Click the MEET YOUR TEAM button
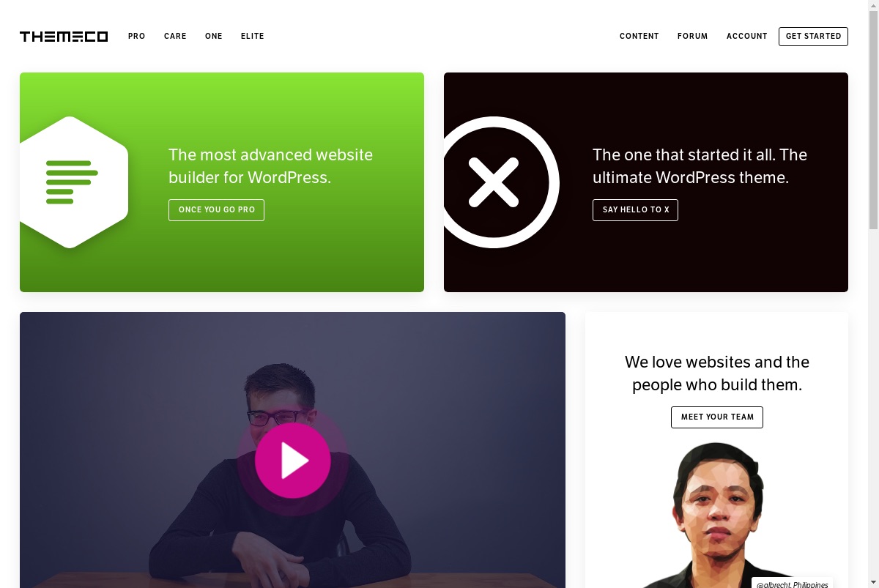 pyautogui.click(x=717, y=417)
